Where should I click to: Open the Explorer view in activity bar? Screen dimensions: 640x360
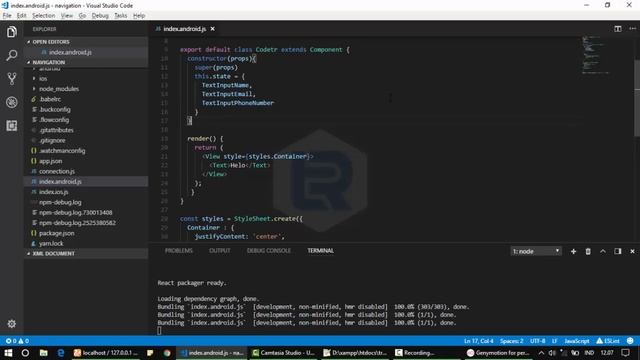pyautogui.click(x=11, y=32)
